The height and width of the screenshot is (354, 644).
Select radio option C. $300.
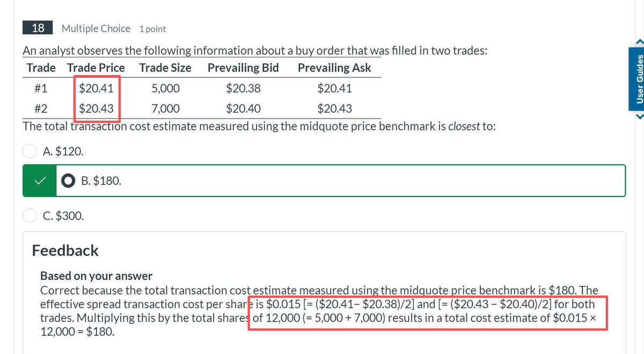coord(30,216)
